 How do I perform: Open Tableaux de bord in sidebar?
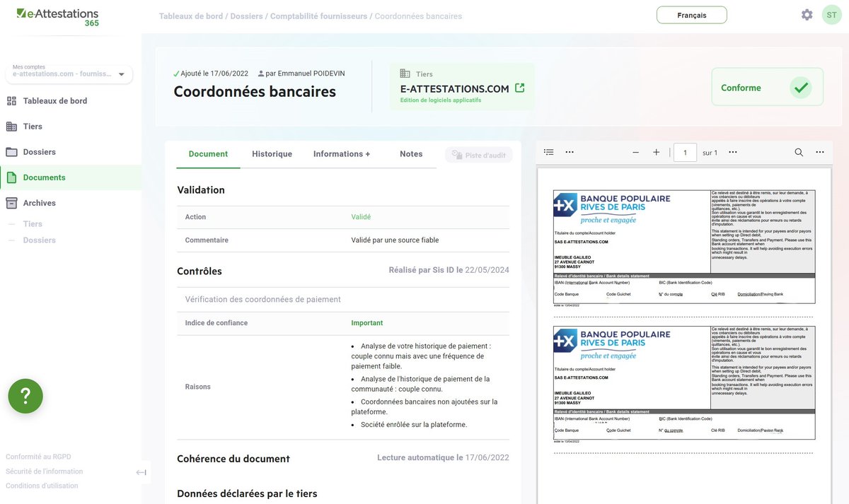[x=55, y=101]
